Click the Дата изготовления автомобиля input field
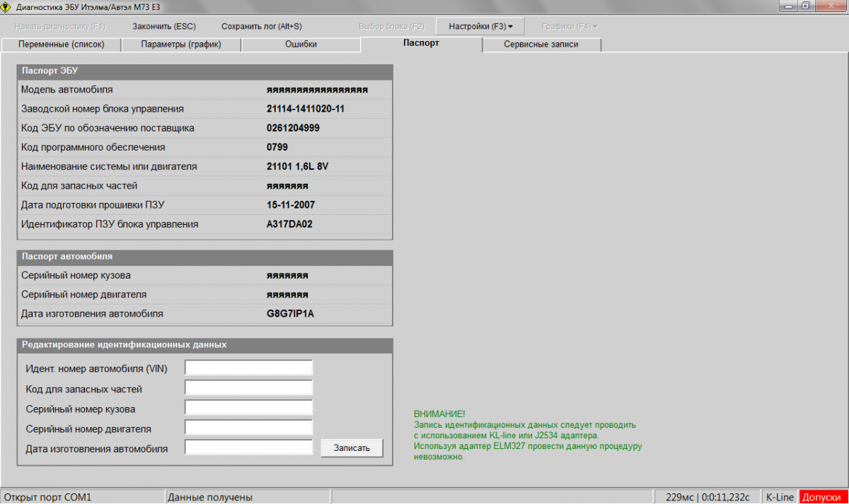 (x=248, y=447)
